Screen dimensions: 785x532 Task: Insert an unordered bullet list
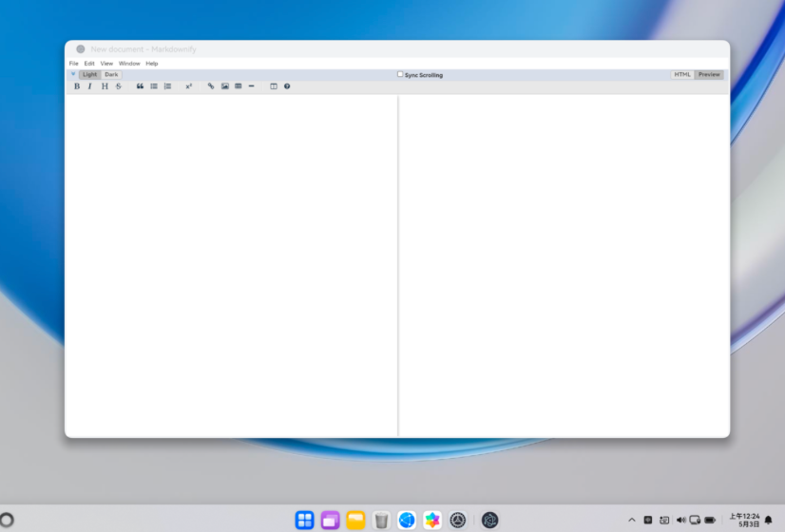(x=154, y=86)
